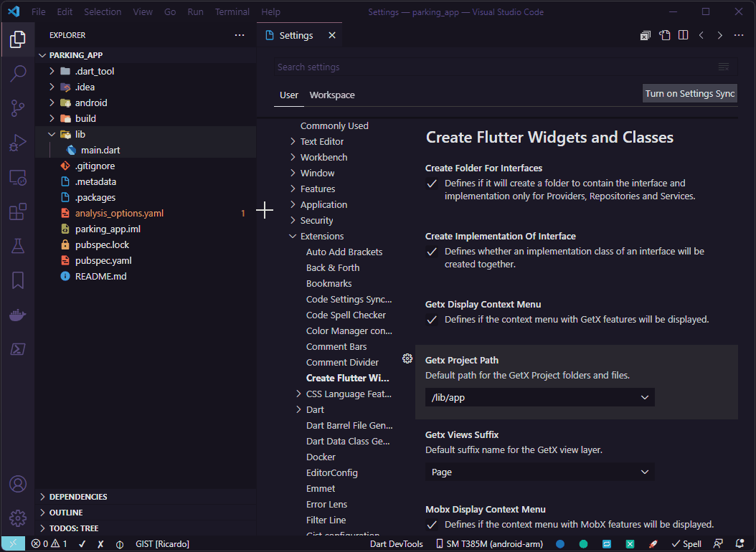Select SM T385M device in status bar
756x552 pixels.
(x=489, y=544)
